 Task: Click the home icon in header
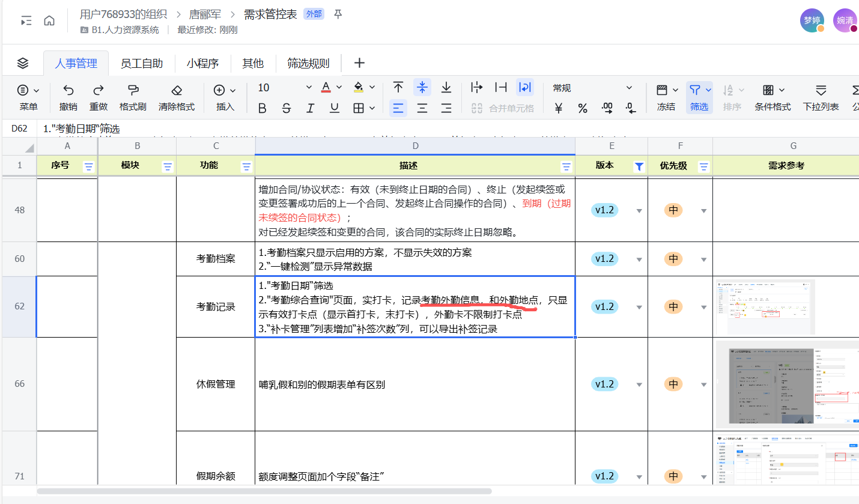click(x=49, y=20)
